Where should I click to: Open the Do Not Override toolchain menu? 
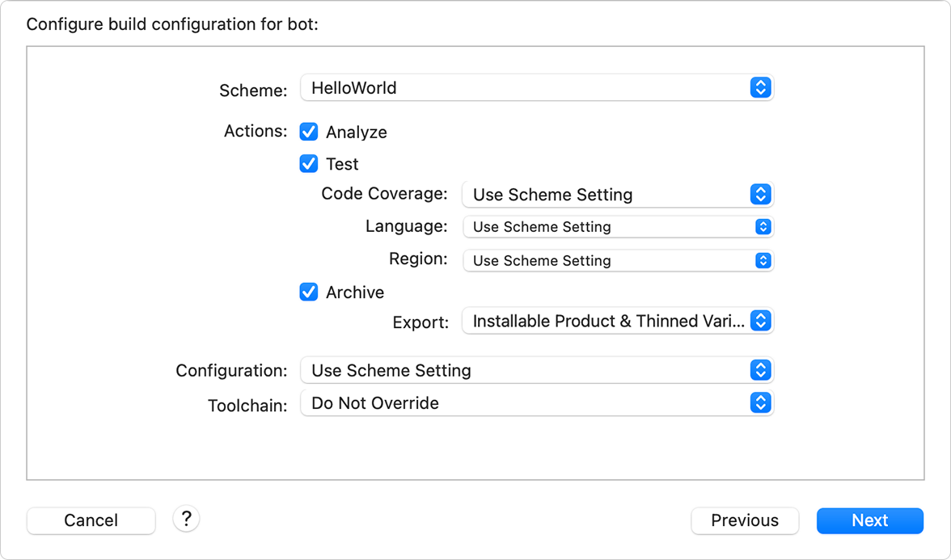(x=526, y=402)
